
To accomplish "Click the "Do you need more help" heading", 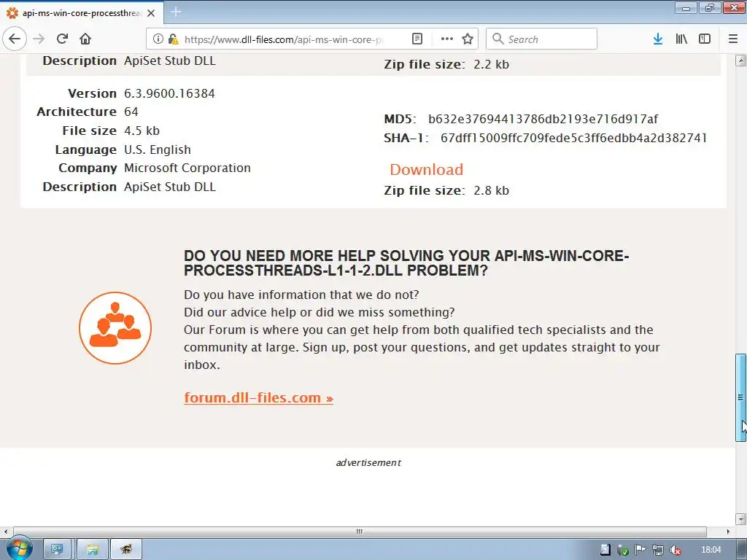I will point(406,262).
